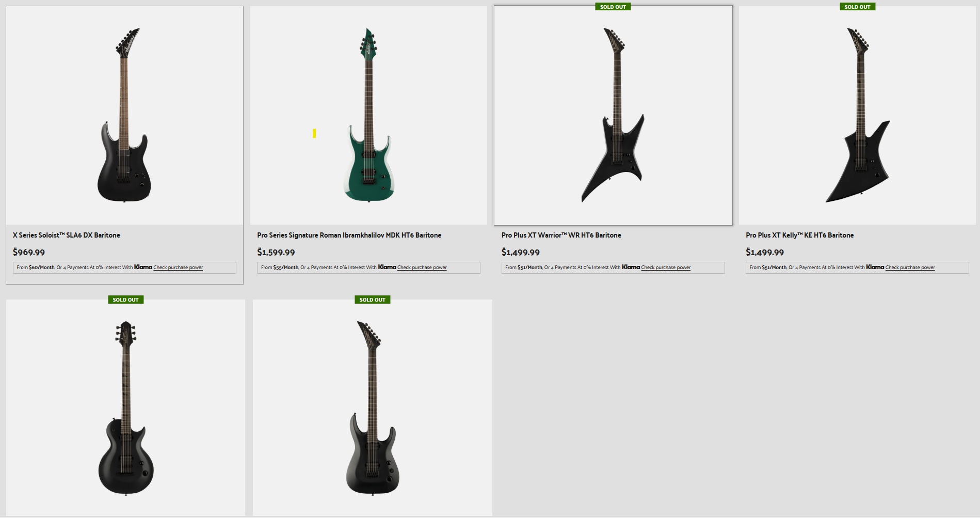The height and width of the screenshot is (518, 980).
Task: Check purchase power for the Warrior WR HT6
Action: (666, 268)
